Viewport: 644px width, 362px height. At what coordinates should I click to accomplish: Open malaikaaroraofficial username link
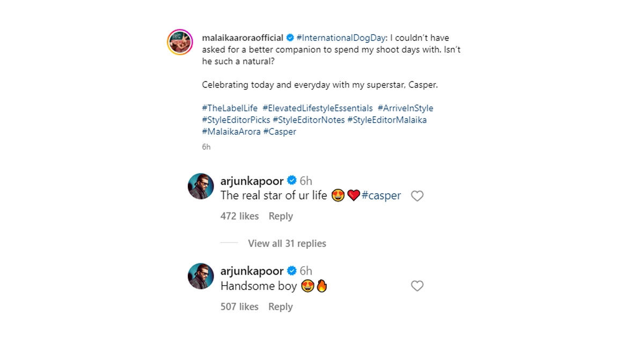243,38
